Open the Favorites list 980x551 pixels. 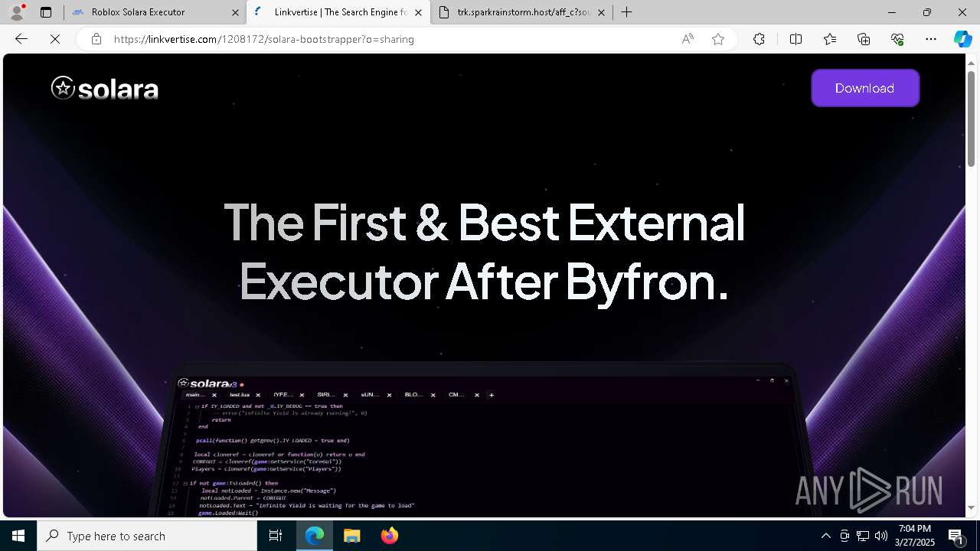tap(830, 39)
